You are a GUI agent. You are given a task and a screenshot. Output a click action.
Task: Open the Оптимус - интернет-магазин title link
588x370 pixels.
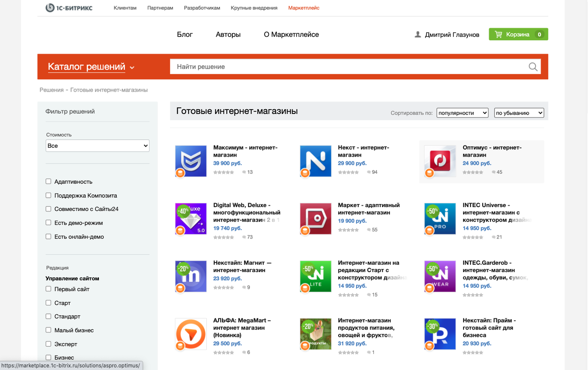click(x=492, y=151)
